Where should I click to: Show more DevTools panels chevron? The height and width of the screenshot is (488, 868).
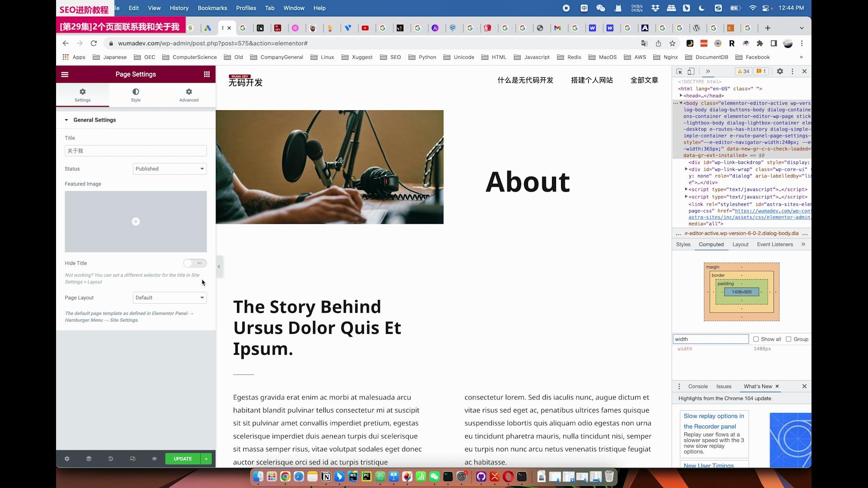pyautogui.click(x=708, y=71)
